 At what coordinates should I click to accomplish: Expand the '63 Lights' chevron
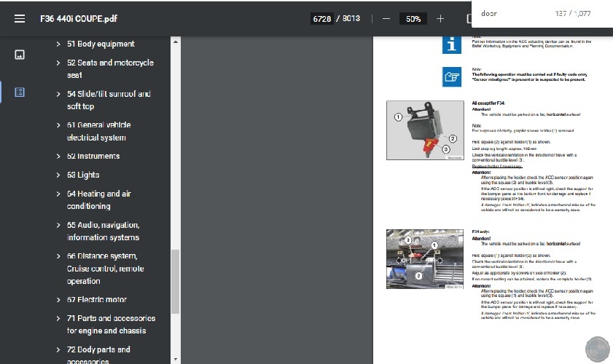pyautogui.click(x=58, y=175)
